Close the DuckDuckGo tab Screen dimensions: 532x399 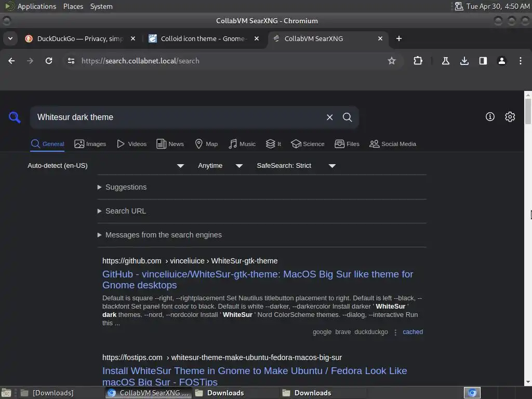[x=133, y=38]
